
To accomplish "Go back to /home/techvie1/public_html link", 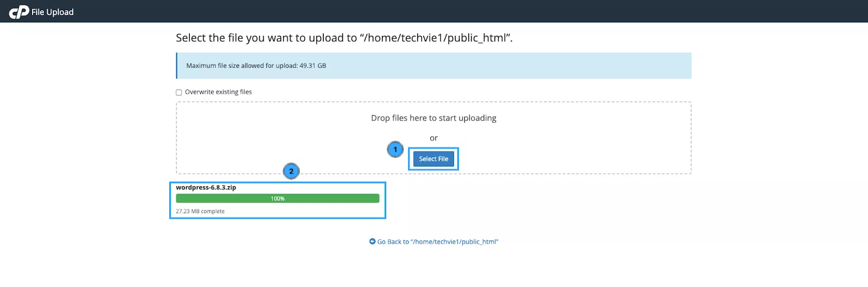I will point(437,242).
